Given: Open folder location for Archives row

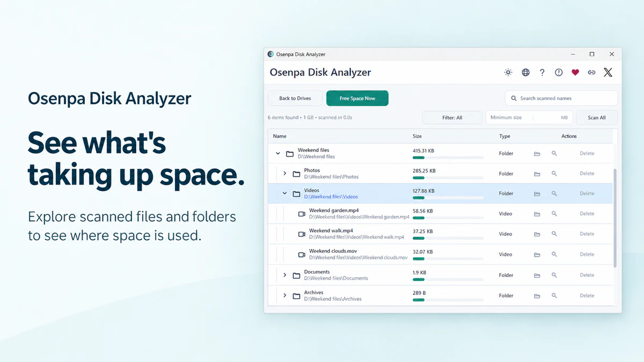Looking at the screenshot, I should click(537, 295).
